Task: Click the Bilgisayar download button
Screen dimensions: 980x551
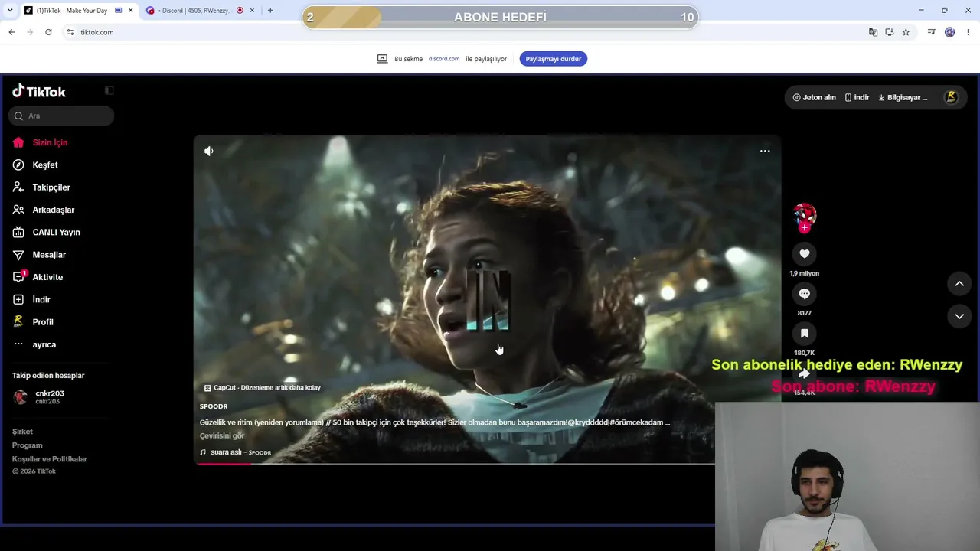Action: [903, 98]
